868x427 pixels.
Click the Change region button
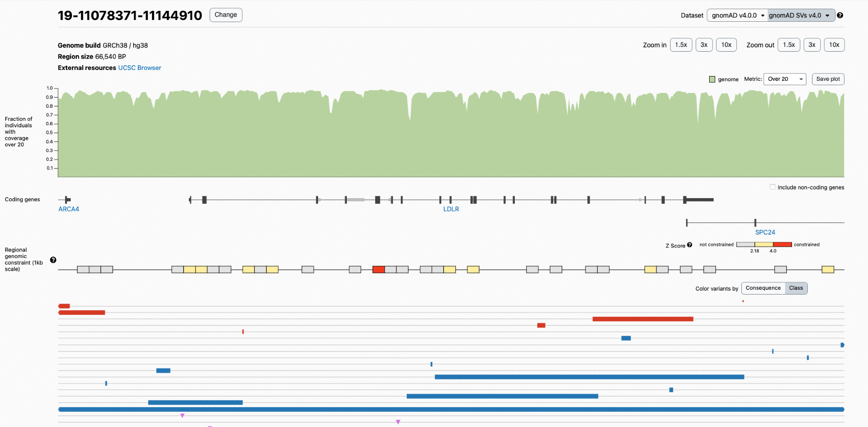(226, 15)
